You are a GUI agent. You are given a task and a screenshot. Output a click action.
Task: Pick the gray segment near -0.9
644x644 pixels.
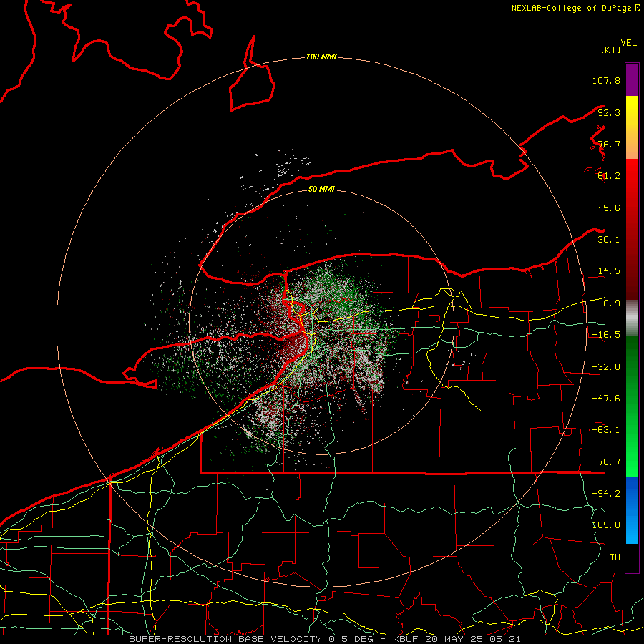tap(632, 318)
